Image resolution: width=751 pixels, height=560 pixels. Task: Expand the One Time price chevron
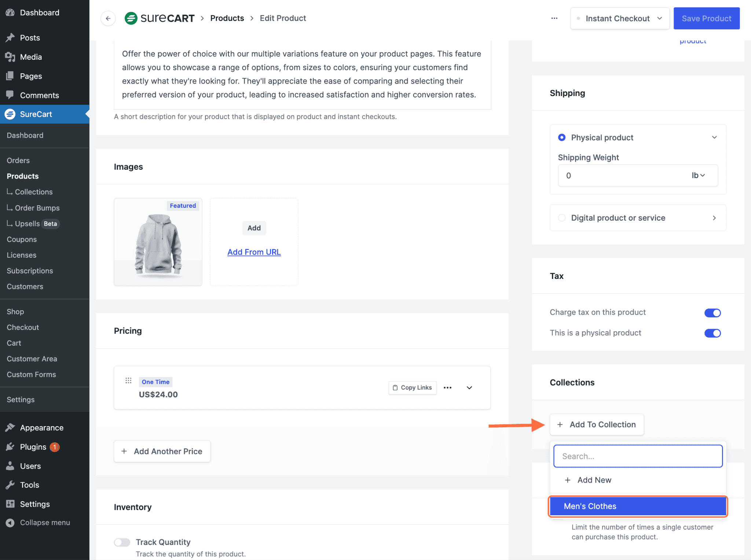469,388
